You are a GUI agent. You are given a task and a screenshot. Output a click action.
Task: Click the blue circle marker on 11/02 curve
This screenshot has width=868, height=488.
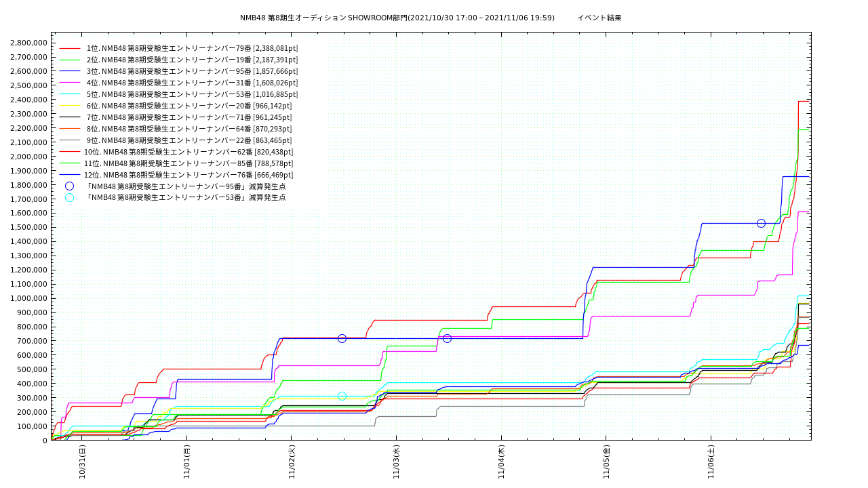(342, 338)
